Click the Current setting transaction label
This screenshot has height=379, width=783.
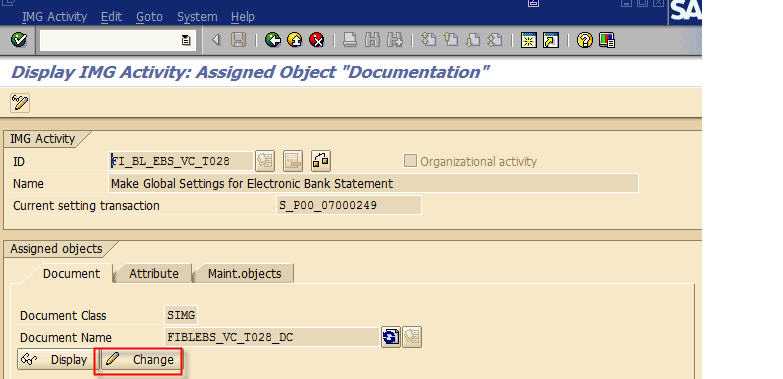tap(86, 206)
